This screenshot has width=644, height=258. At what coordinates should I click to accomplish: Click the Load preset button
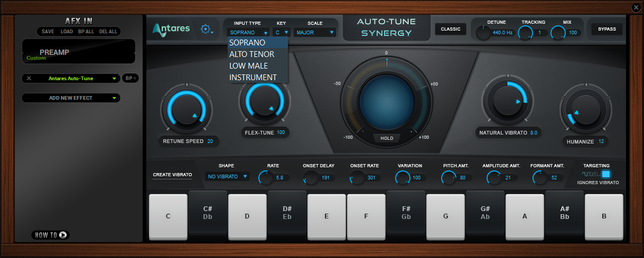point(67,32)
